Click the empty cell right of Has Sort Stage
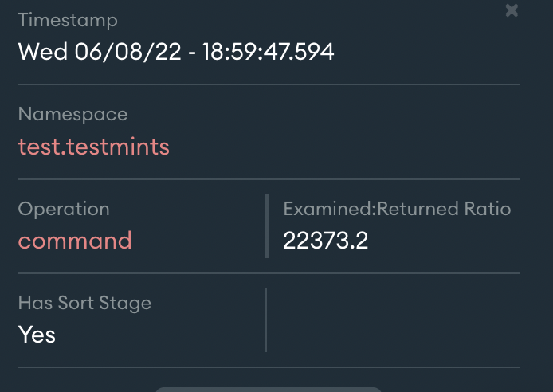 click(394, 320)
